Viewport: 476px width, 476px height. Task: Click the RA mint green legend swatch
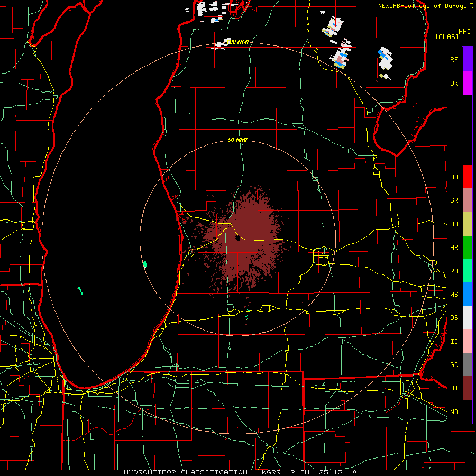click(467, 271)
